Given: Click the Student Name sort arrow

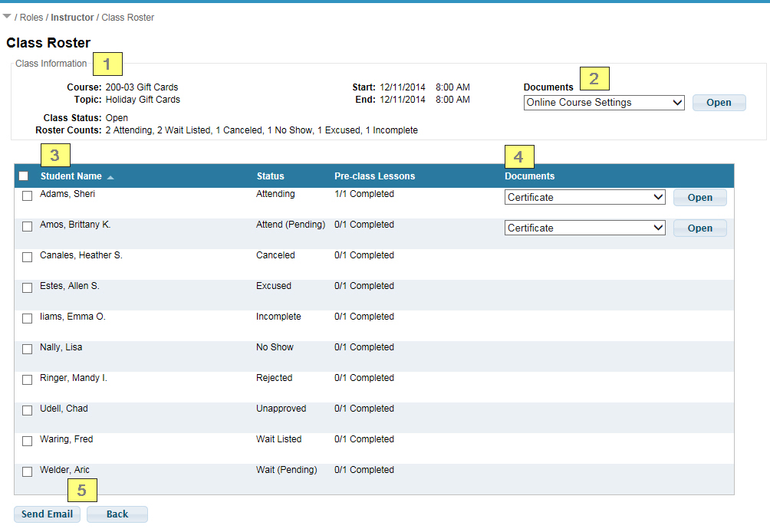Looking at the screenshot, I should 110,177.
